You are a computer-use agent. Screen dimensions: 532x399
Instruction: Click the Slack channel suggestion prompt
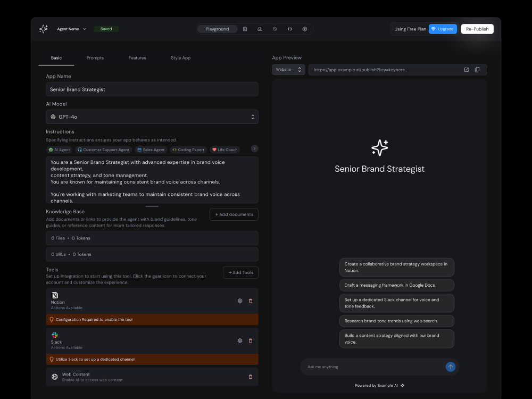(x=397, y=303)
